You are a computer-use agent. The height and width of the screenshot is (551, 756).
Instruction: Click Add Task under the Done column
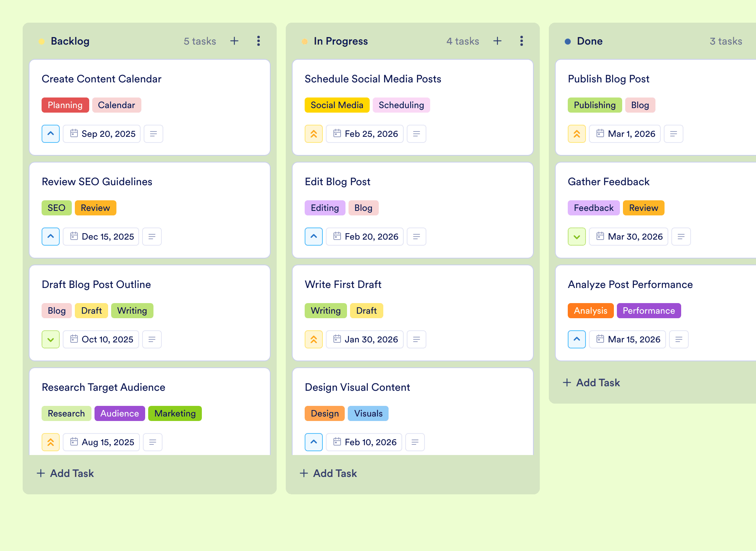click(591, 382)
